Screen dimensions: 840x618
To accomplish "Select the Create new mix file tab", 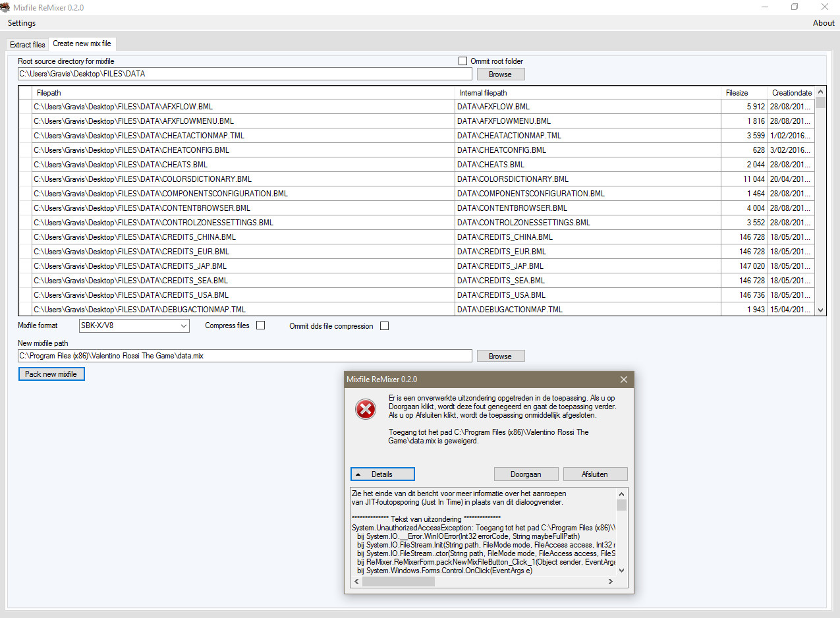I will 82,43.
